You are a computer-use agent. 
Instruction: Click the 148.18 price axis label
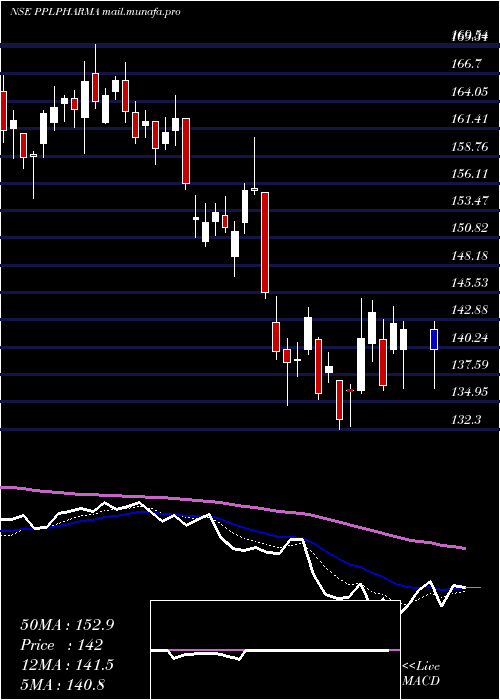[x=469, y=255]
